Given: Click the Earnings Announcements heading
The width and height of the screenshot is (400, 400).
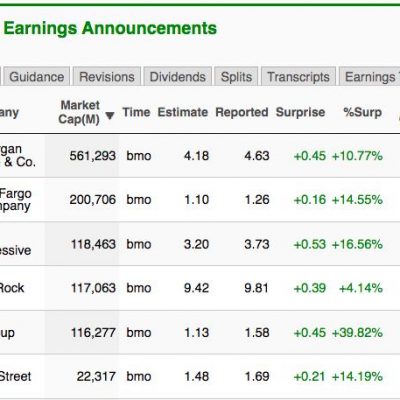Looking at the screenshot, I should coord(110,28).
